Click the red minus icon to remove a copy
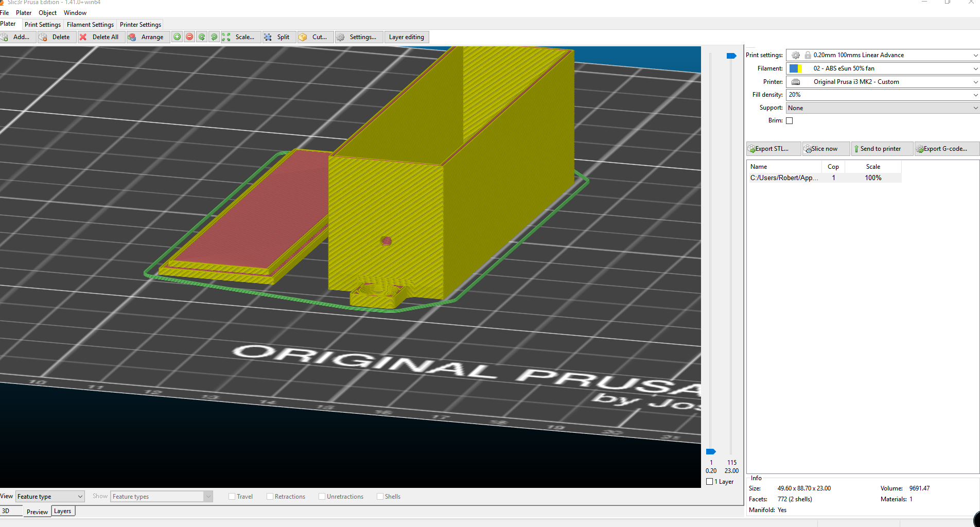Viewport: 980px width, 527px height. pos(189,37)
